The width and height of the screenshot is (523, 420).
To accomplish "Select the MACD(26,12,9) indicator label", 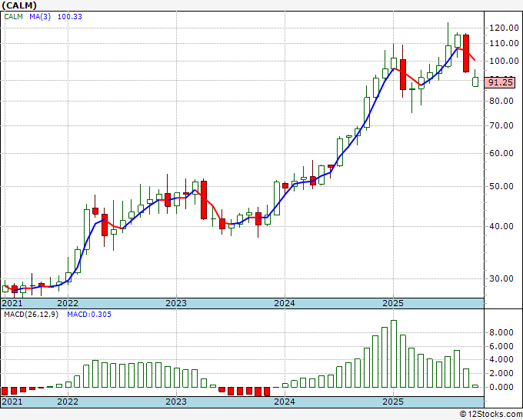I will point(31,315).
